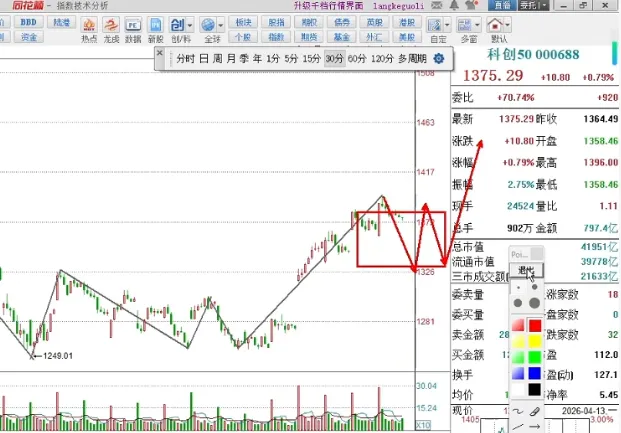Click the user avatar icon in title bar
Viewport: 621px width, 433px height.
pyautogui.click(x=471, y=5)
